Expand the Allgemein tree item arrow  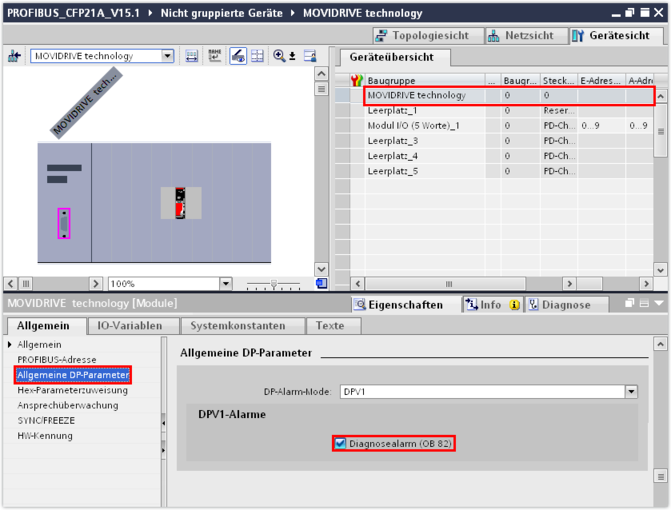tap(11, 345)
